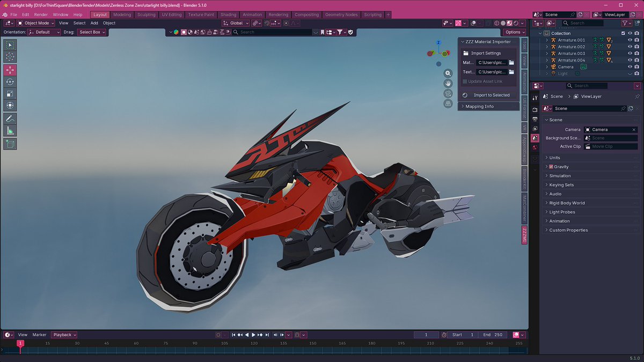The image size is (644, 362).
Task: Click Import to Selected button
Action: click(x=488, y=95)
